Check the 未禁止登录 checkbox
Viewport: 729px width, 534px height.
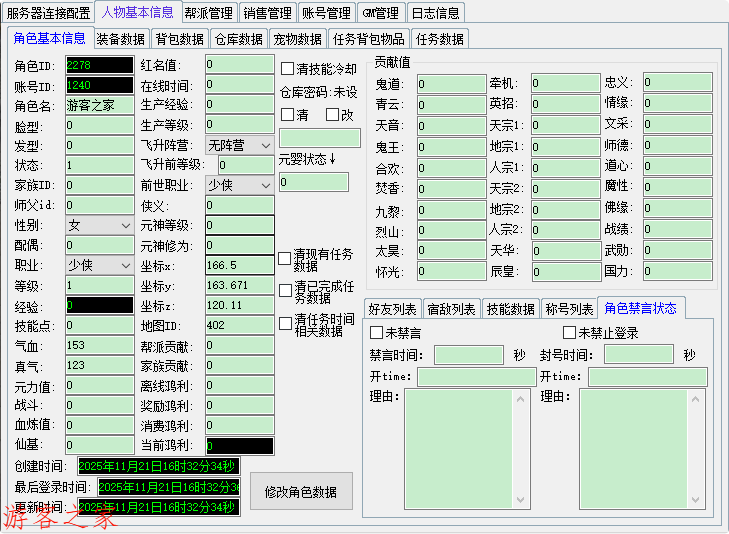pyautogui.click(x=570, y=333)
